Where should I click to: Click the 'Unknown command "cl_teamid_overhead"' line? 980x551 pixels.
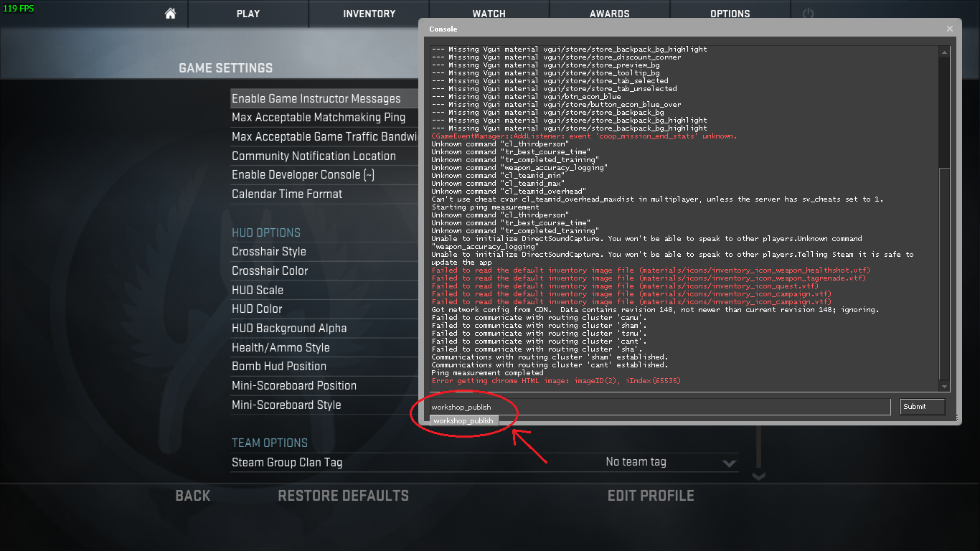[509, 192]
